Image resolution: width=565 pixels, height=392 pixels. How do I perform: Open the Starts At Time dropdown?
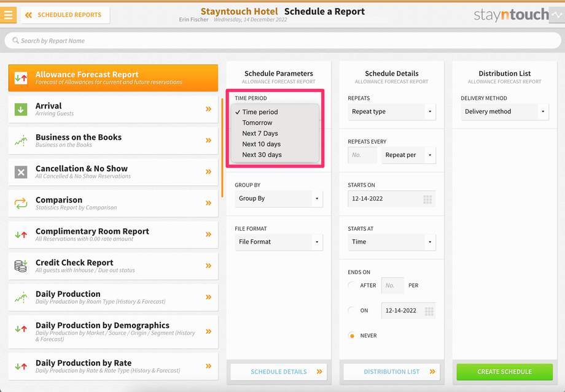392,242
